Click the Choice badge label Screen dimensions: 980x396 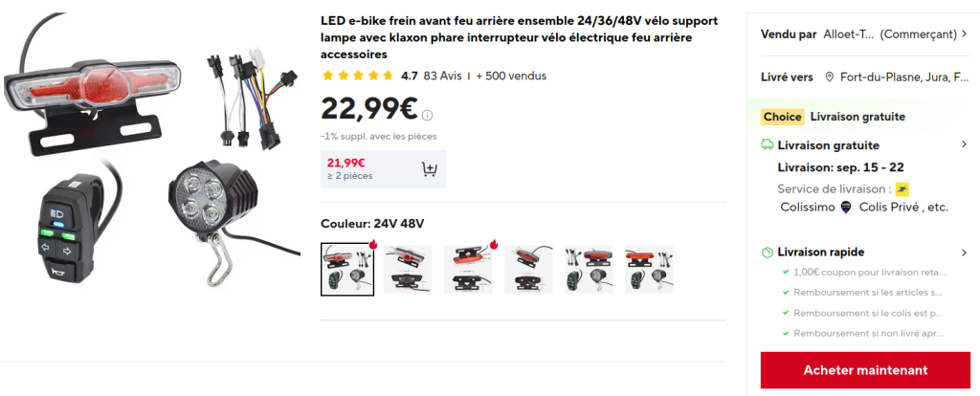pyautogui.click(x=783, y=117)
